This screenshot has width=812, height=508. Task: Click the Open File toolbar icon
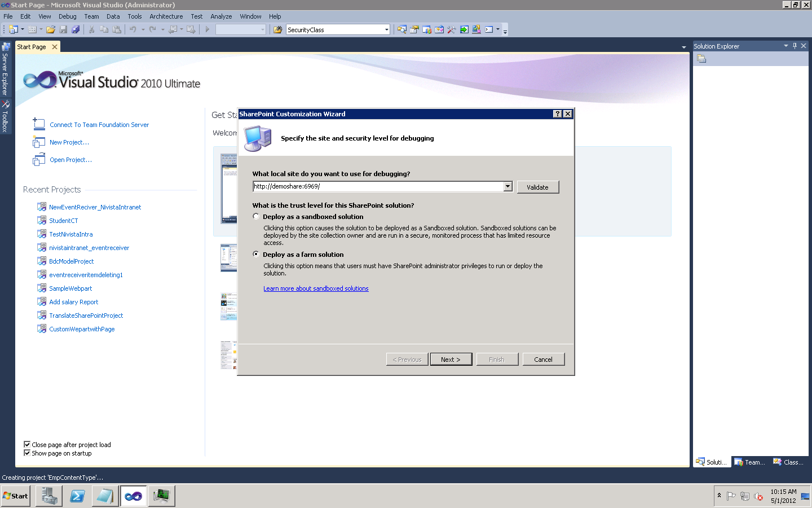coord(51,29)
